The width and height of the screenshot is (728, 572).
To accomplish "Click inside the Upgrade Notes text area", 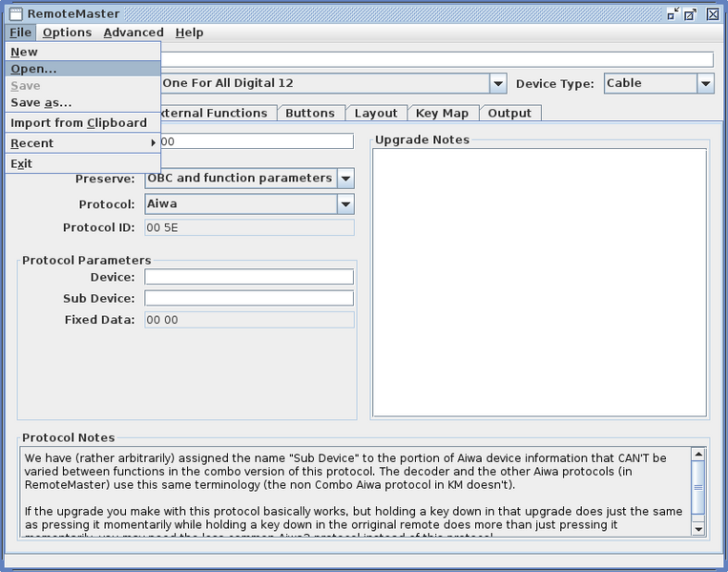I will point(539,283).
